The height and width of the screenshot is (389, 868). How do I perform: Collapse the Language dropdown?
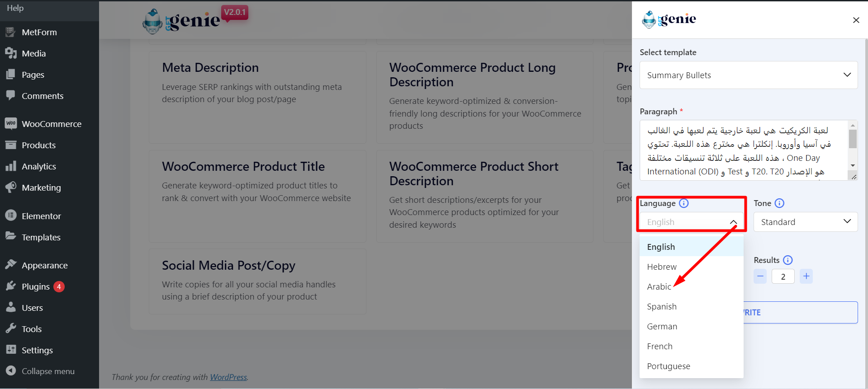tap(692, 222)
